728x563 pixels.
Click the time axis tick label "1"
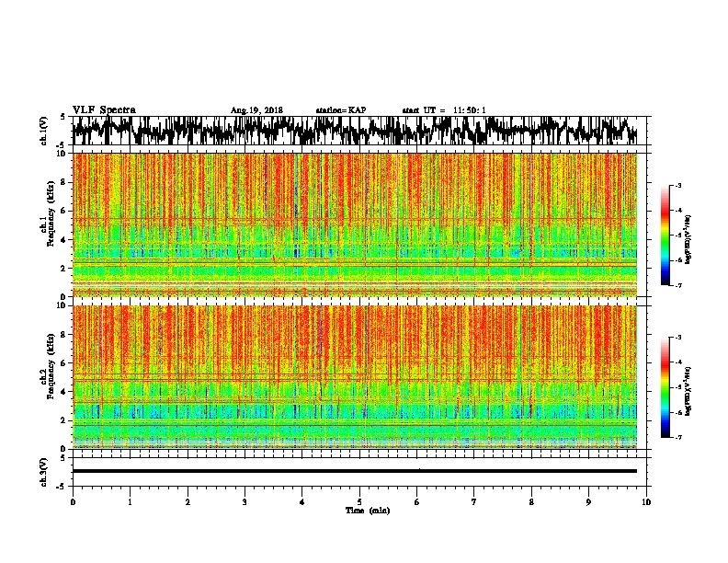pos(131,502)
